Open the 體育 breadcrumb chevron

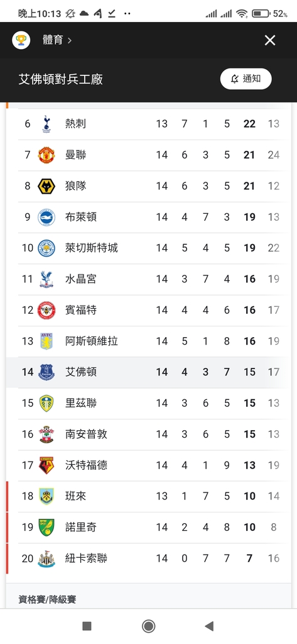(70, 40)
